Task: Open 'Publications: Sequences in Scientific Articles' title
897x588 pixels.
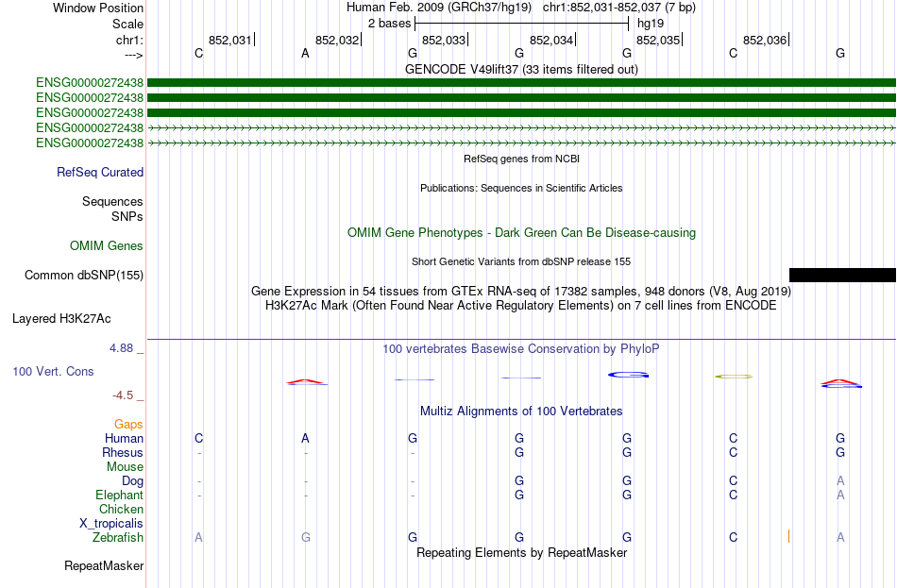Action: 521,188
